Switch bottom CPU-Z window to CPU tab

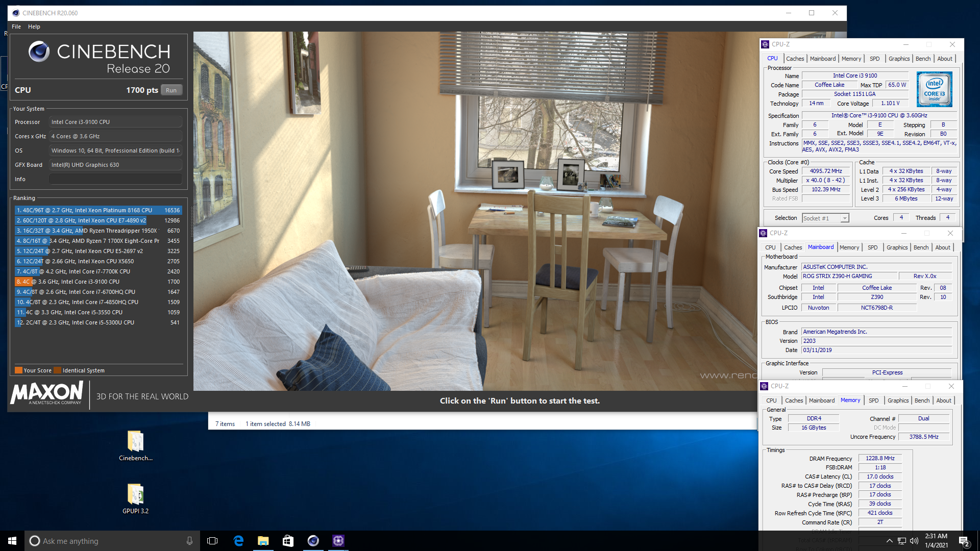coord(771,400)
